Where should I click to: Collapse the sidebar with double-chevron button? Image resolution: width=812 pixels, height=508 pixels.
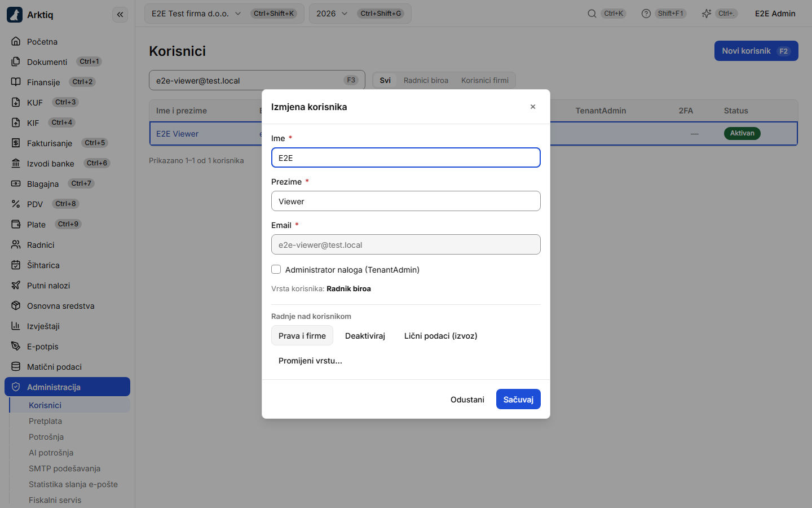tap(120, 15)
